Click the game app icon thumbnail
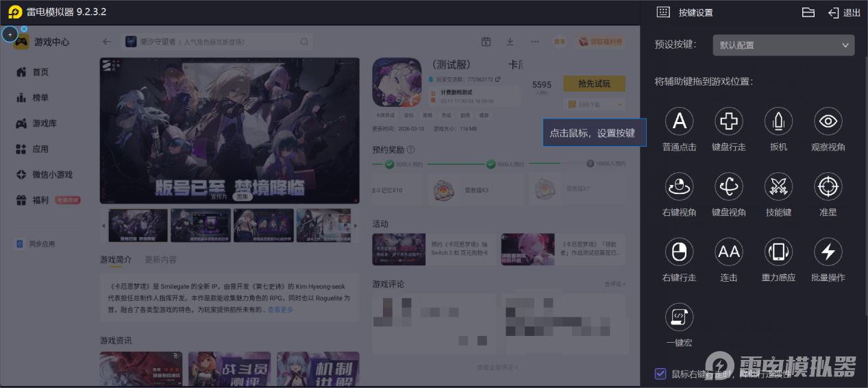 point(397,82)
